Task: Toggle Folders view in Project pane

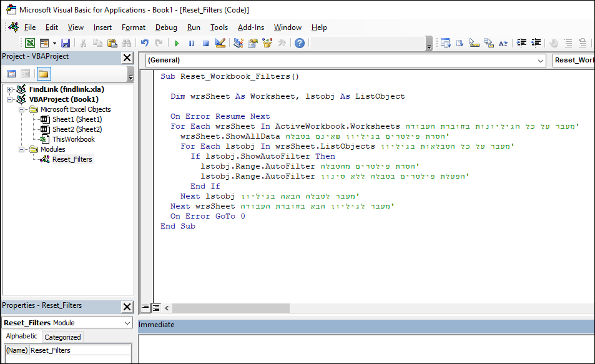Action: 43,74
